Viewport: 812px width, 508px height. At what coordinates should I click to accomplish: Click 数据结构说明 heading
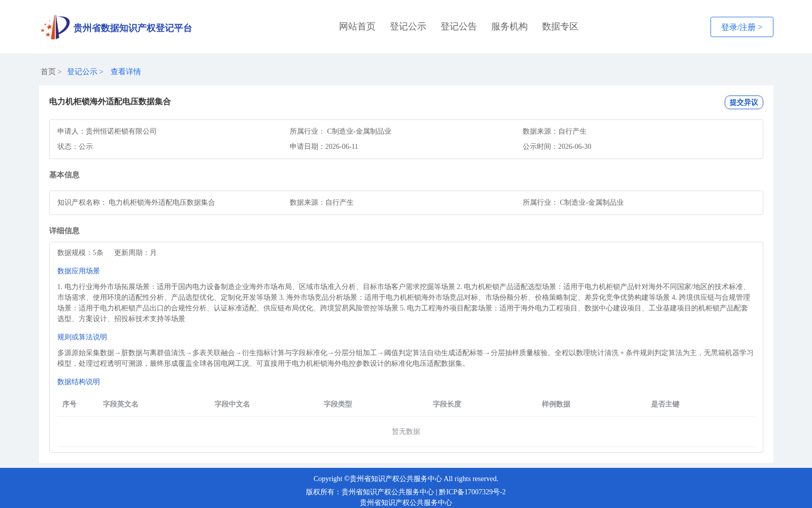point(79,382)
